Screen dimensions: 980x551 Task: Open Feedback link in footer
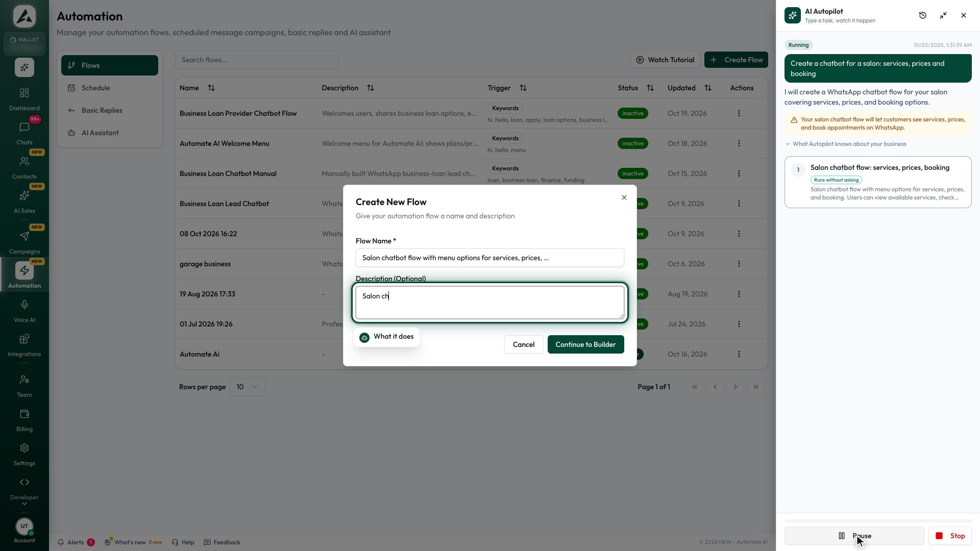pos(222,542)
